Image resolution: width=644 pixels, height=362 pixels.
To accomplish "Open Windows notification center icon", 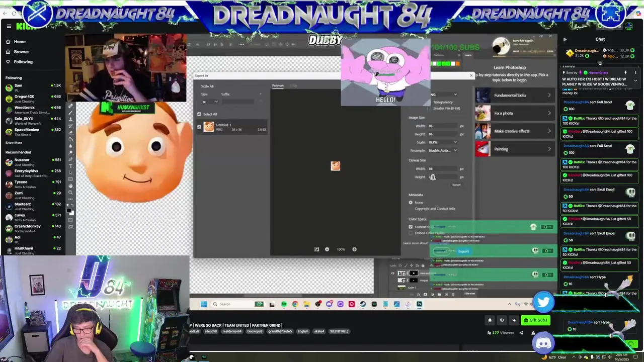I will click(635, 357).
